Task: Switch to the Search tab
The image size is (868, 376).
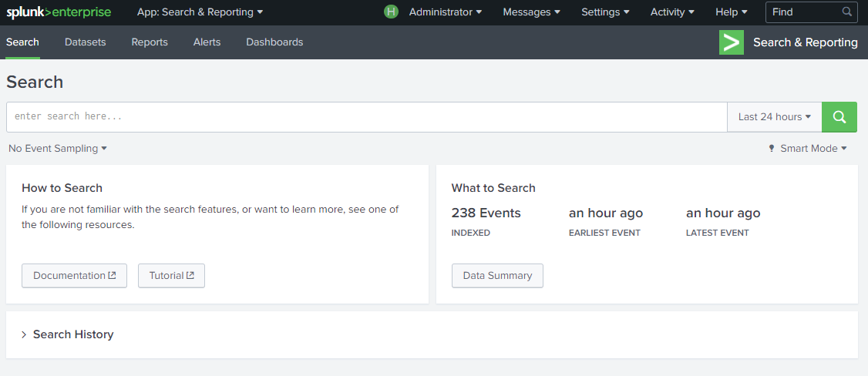Action: click(22, 42)
